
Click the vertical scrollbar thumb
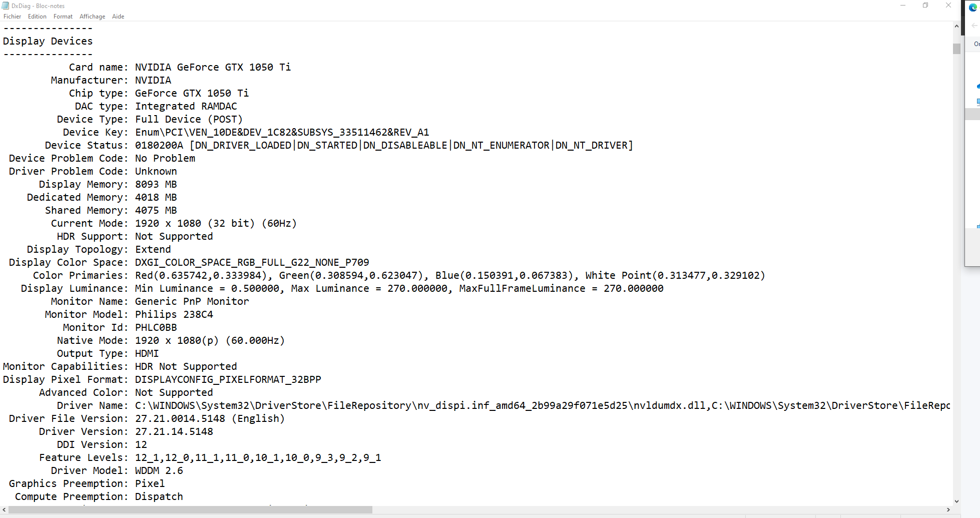(956, 49)
